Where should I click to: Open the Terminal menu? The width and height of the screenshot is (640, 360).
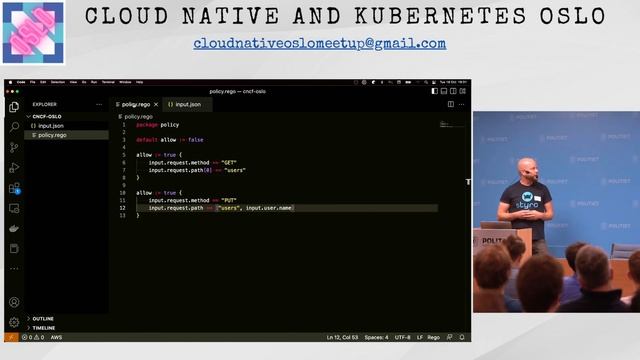click(108, 82)
